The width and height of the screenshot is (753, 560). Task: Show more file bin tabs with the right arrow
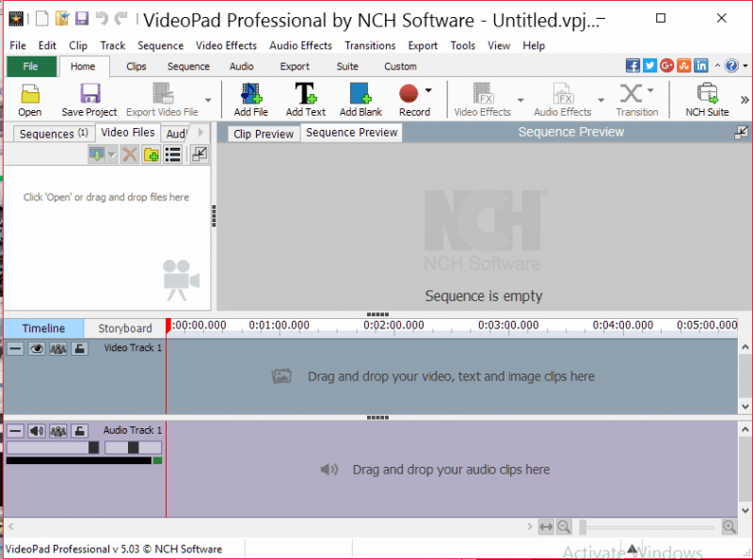(x=200, y=132)
